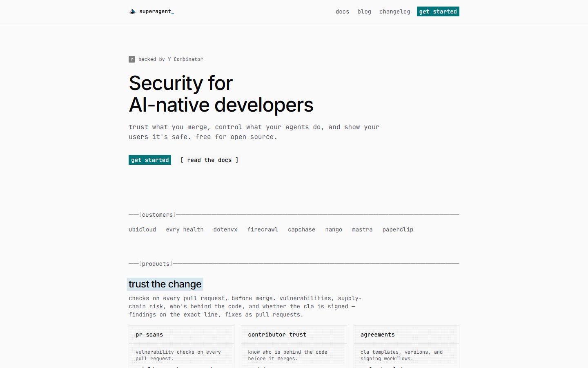
Task: Open the blog navigation link
Action: (x=364, y=11)
